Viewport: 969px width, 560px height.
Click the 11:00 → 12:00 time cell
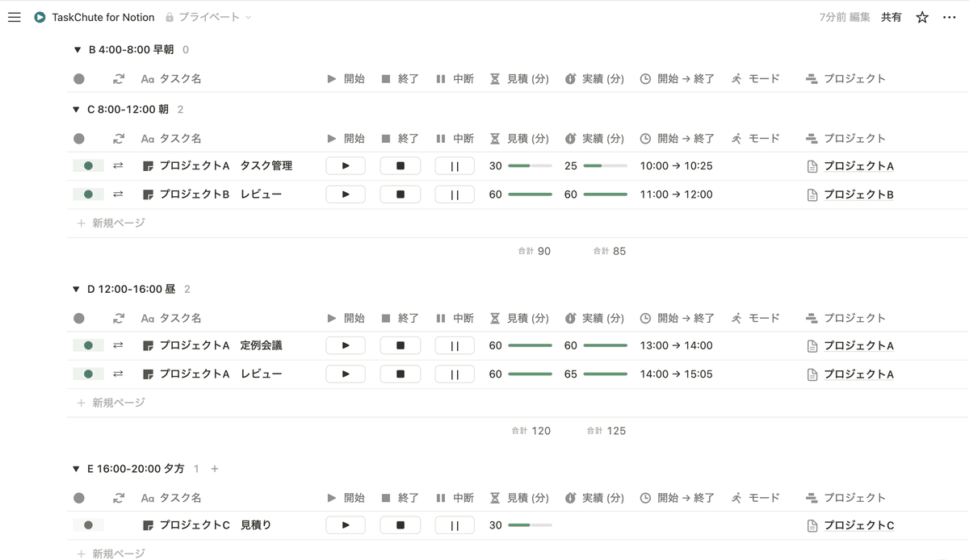click(x=676, y=194)
